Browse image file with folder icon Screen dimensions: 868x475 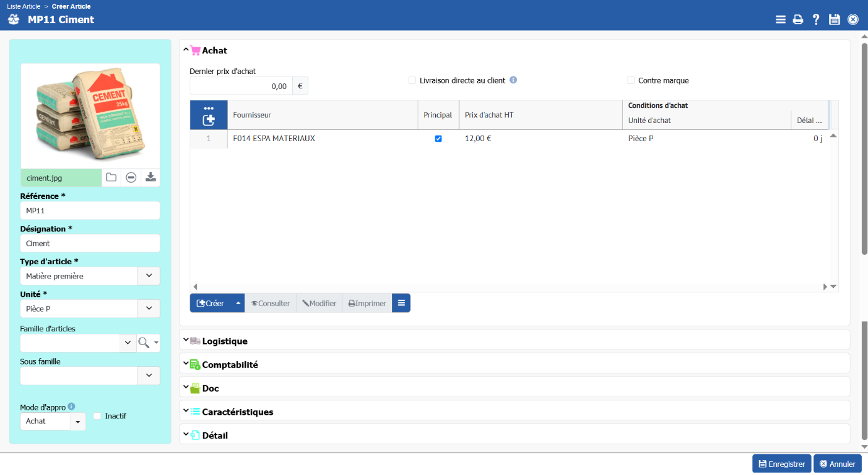click(x=111, y=178)
